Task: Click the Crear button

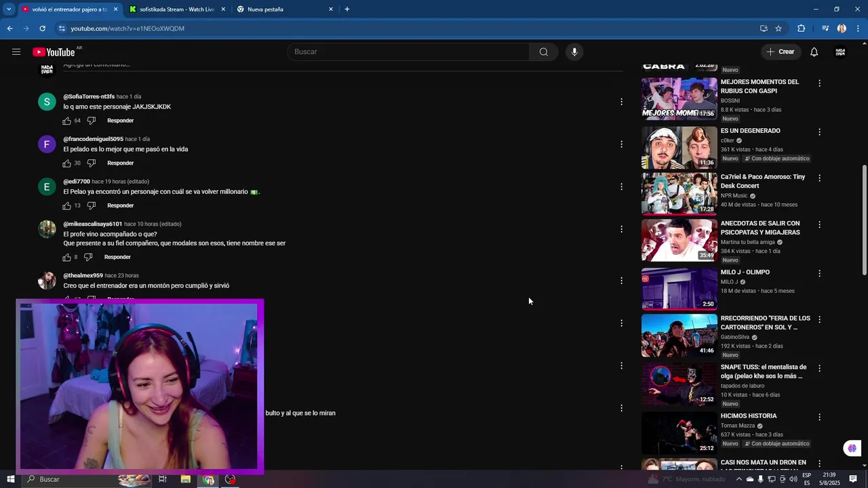Action: click(x=781, y=52)
